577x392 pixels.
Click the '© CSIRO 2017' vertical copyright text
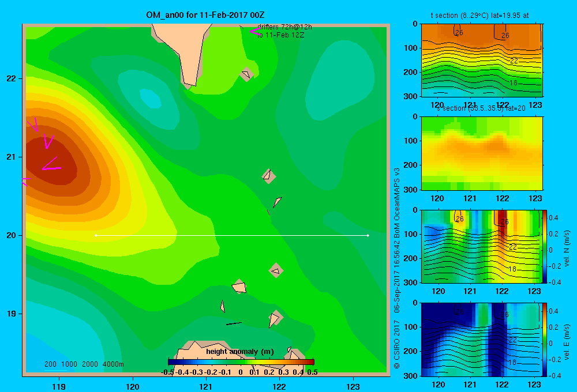coord(397,344)
